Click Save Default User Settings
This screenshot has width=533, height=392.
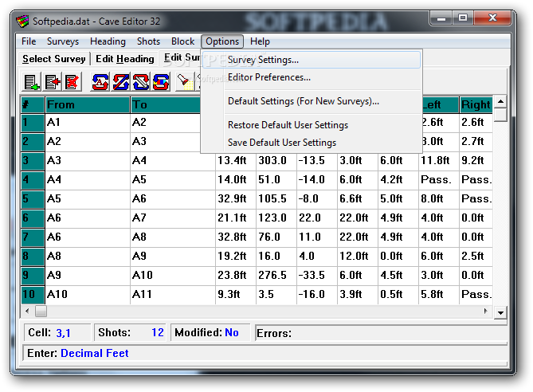click(x=312, y=143)
